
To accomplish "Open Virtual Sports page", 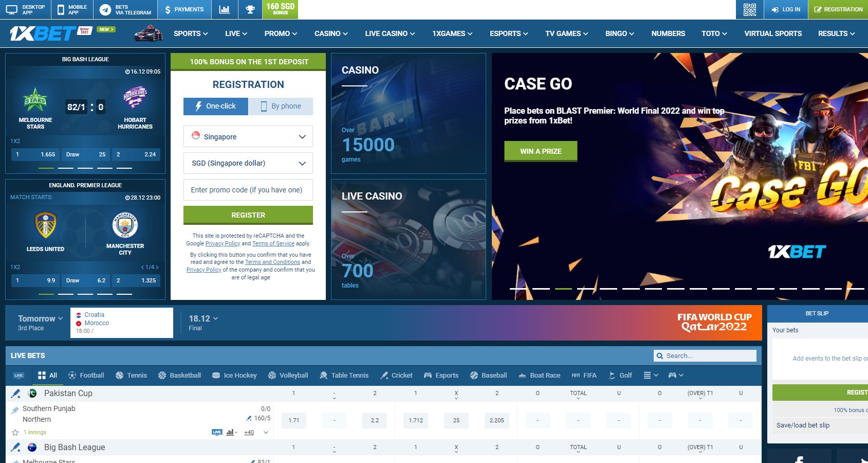I will point(773,33).
